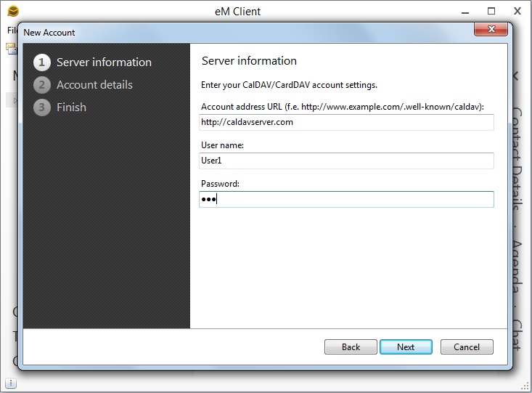Open the Contact Details sidebar tab
Screen dimensions: 532x393
(517, 158)
